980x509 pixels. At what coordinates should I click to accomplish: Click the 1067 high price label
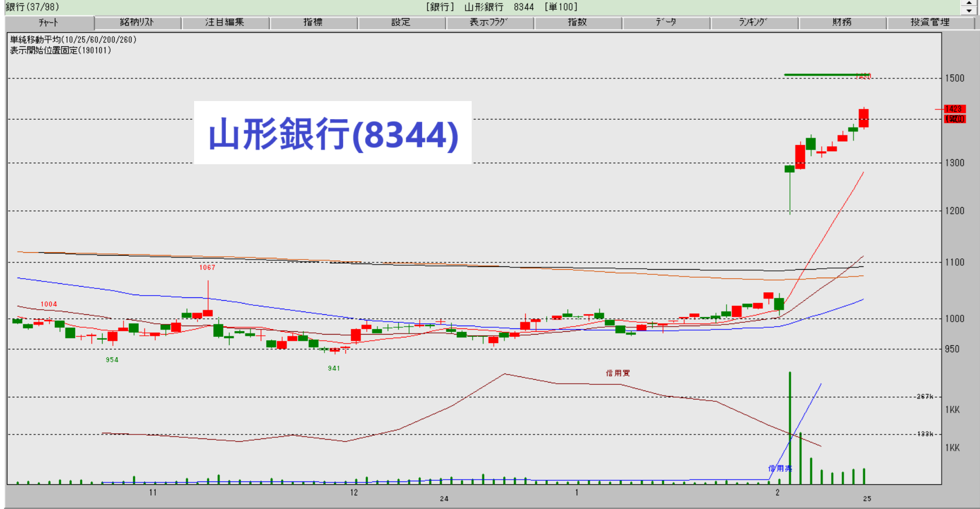[x=207, y=267]
